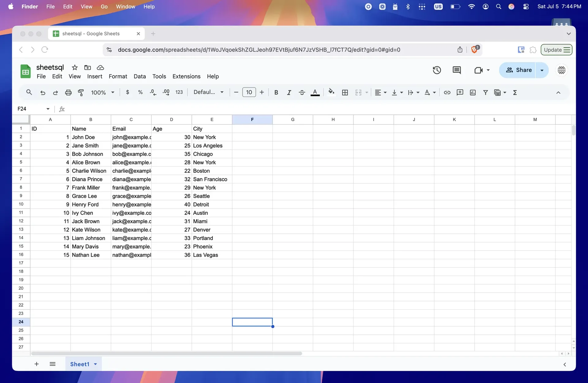Click the Name Box cell reference field
The image size is (588, 383).
click(31, 109)
